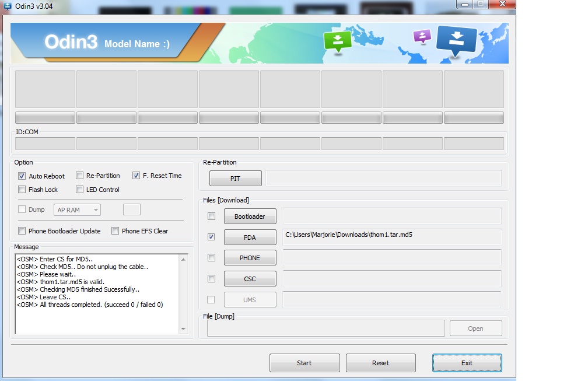Click the File [Dump] path field

(x=326, y=328)
